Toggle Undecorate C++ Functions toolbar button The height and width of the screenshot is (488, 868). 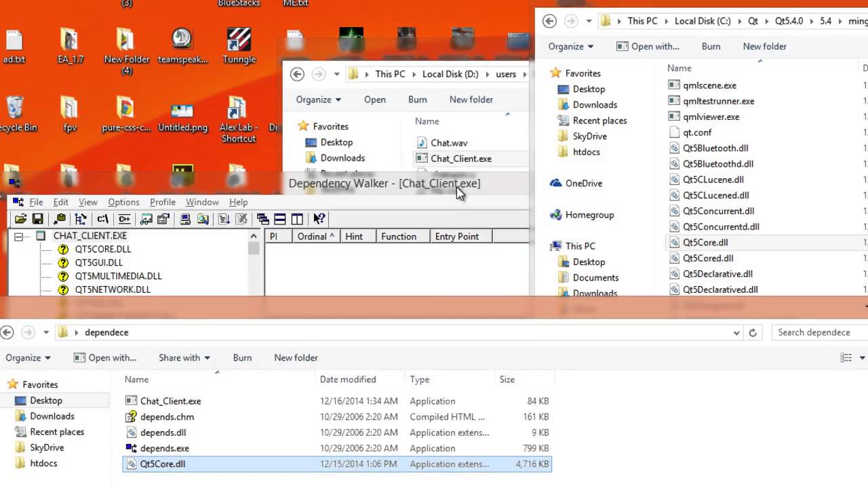pos(124,219)
